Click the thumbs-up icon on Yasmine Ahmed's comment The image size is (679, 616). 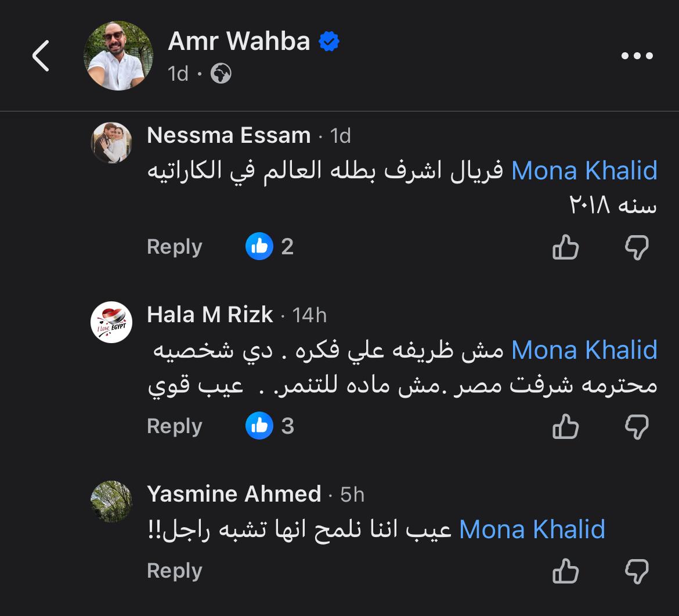[565, 571]
